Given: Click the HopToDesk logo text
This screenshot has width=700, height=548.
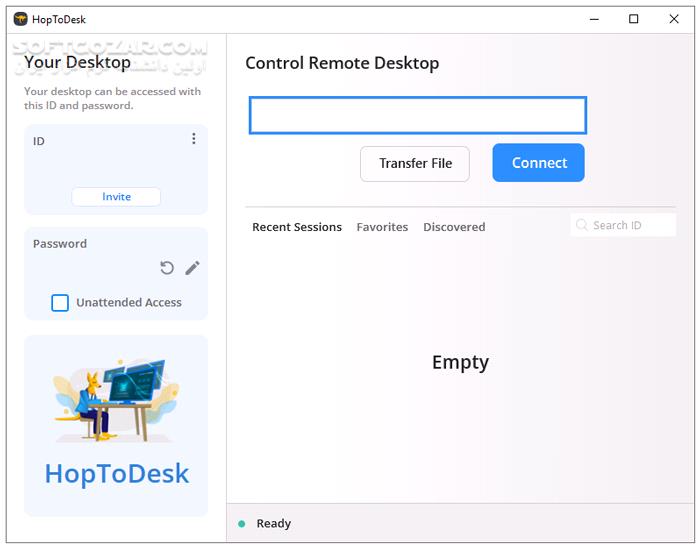Looking at the screenshot, I should [116, 474].
